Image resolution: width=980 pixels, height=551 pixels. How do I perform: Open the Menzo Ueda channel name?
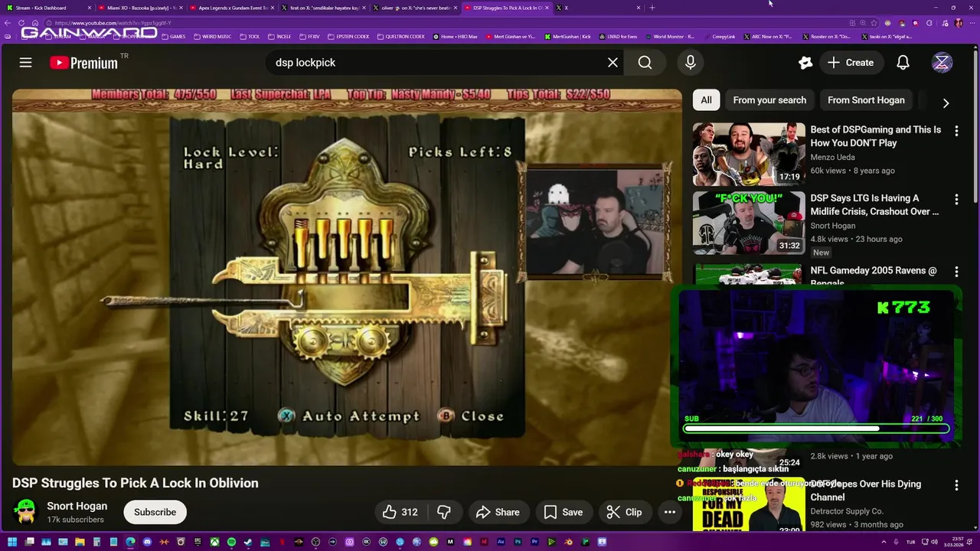pyautogui.click(x=832, y=157)
